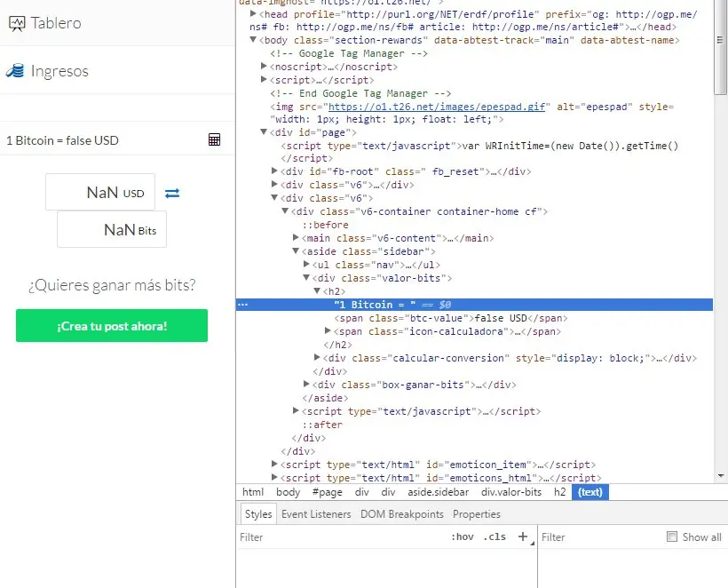Select the (text) breadcrumb item
Image resolution: width=728 pixels, height=588 pixels.
click(590, 492)
